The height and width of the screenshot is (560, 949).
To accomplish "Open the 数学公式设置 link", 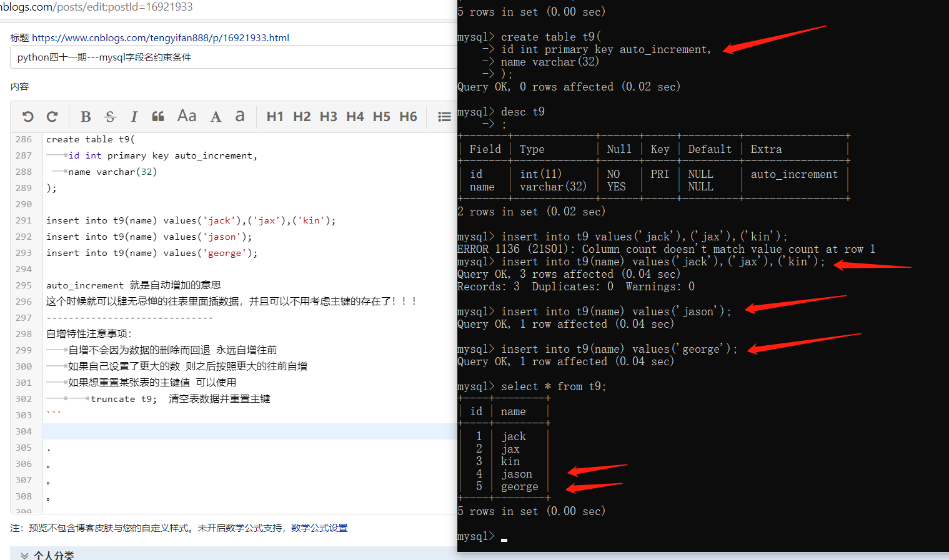I will [319, 528].
